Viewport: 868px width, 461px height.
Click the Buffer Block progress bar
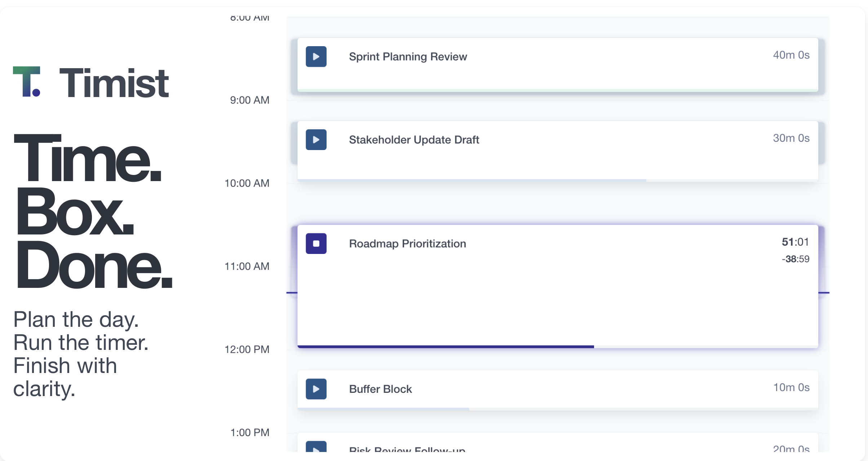tap(558, 409)
